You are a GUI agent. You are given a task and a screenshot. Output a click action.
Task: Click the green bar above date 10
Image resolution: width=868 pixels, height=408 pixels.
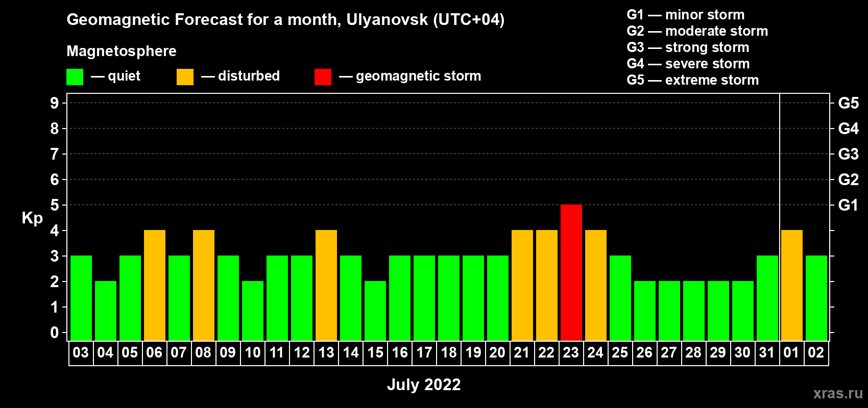(253, 311)
